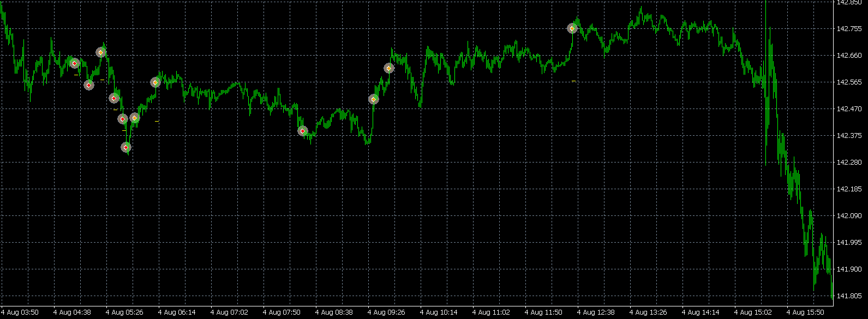The height and width of the screenshot is (319, 868).
Task: Select the 4 Aug 15:50 time axis label
Action: click(806, 312)
